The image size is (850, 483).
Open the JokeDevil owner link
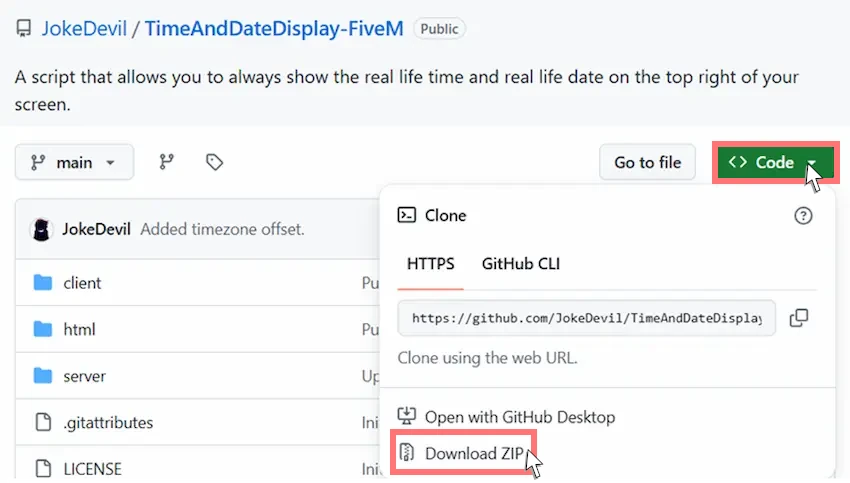[84, 29]
